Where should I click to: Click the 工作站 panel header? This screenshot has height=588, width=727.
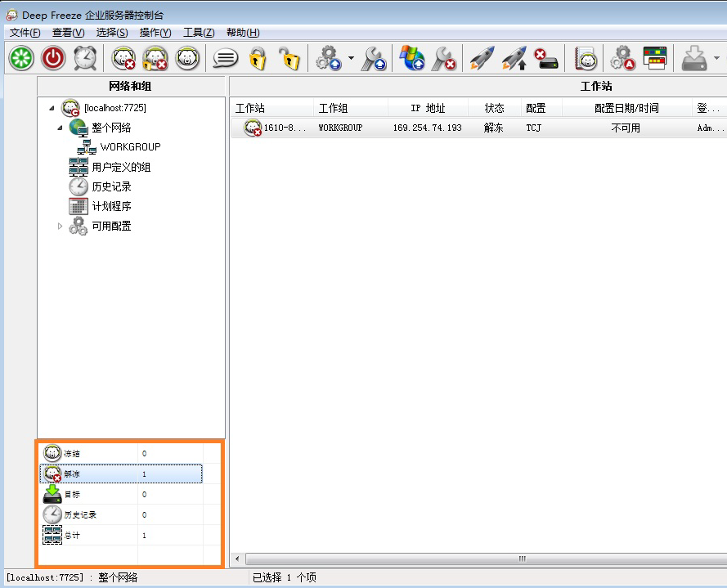596,86
